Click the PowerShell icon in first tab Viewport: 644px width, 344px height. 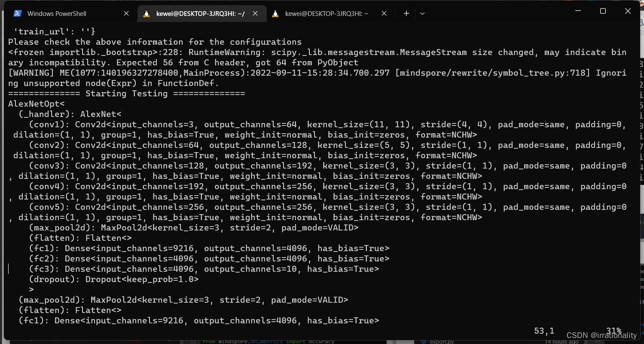coord(18,13)
